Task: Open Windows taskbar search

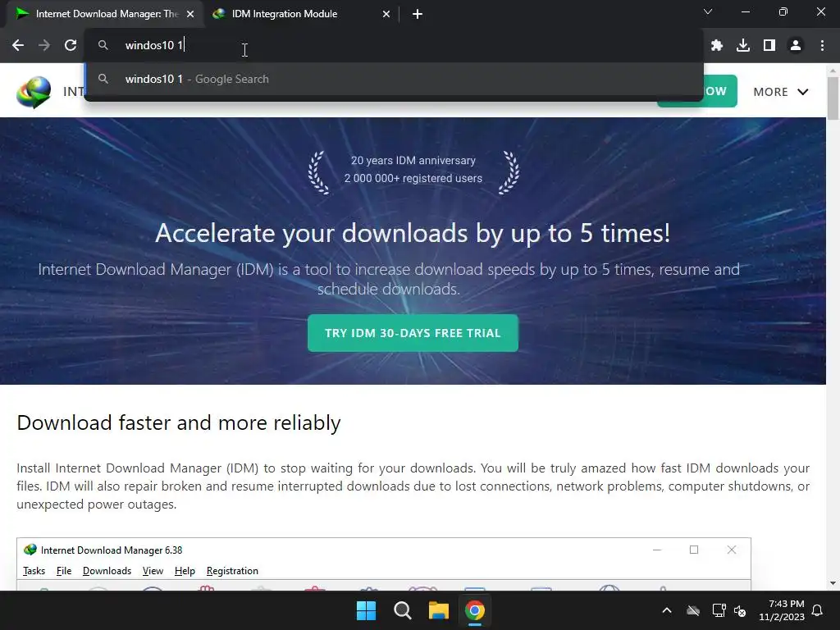Action: point(402,610)
